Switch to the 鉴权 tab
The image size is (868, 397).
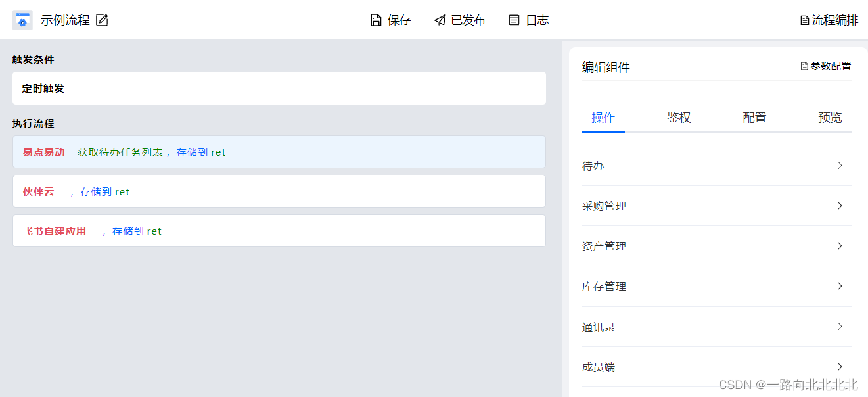click(x=678, y=117)
